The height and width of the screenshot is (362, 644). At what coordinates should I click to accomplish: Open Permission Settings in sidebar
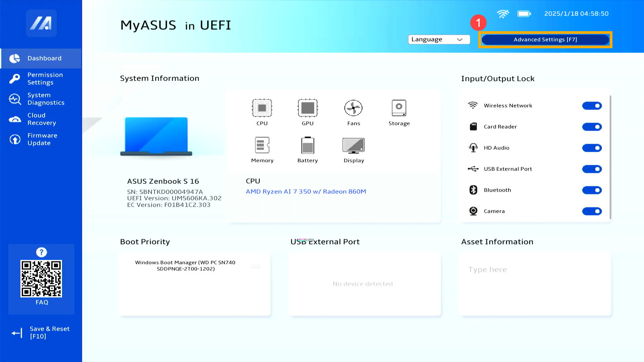pos(41,78)
